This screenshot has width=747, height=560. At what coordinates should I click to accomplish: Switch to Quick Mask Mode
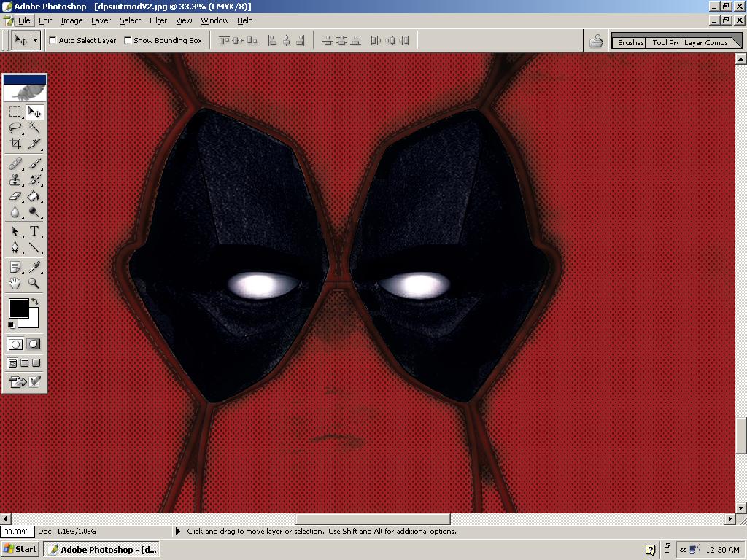(34, 344)
